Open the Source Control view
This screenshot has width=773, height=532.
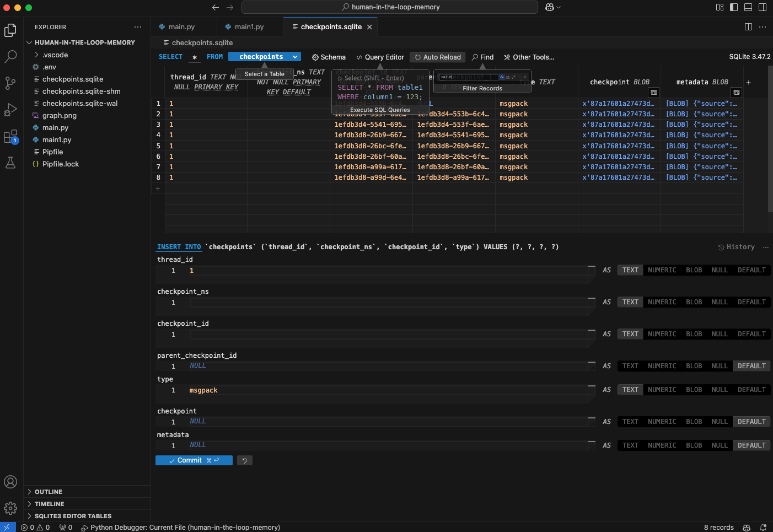point(10,83)
